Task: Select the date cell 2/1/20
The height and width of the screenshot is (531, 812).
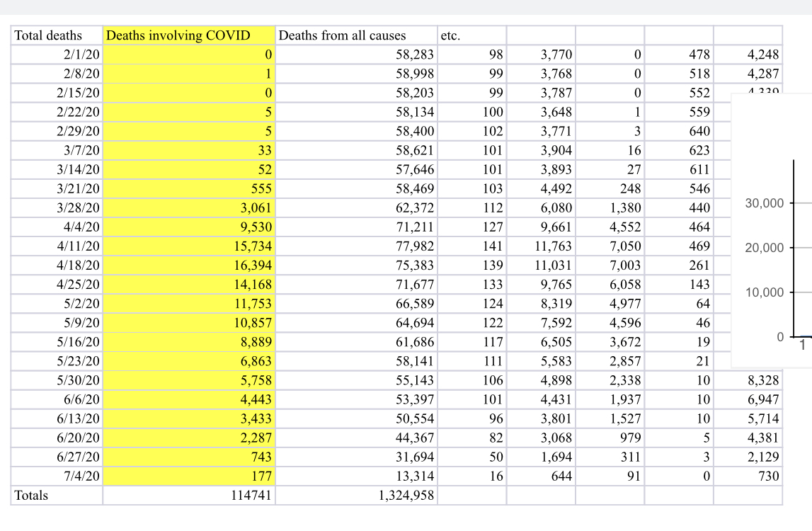Action: tap(57, 55)
